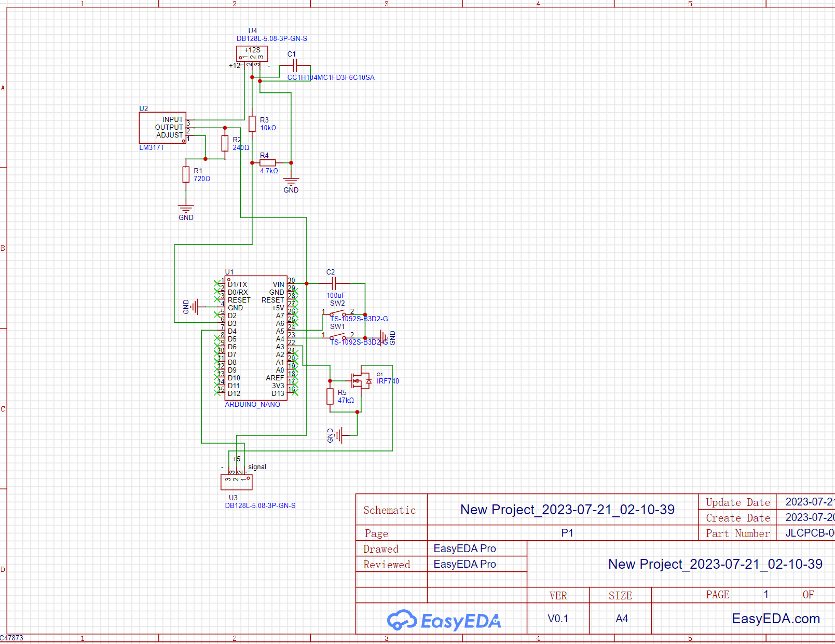Click the OUTPUT pin label on LM317T
Image resolution: width=835 pixels, height=644 pixels.
(x=169, y=127)
